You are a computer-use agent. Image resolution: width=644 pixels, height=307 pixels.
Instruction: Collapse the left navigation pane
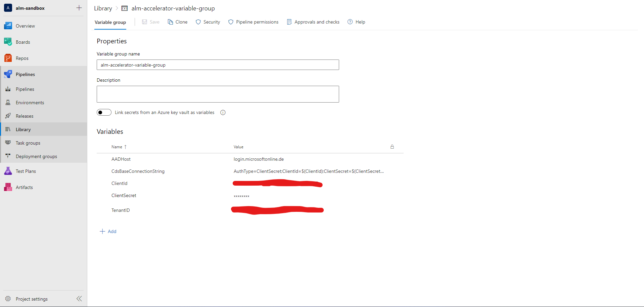pyautogui.click(x=79, y=299)
